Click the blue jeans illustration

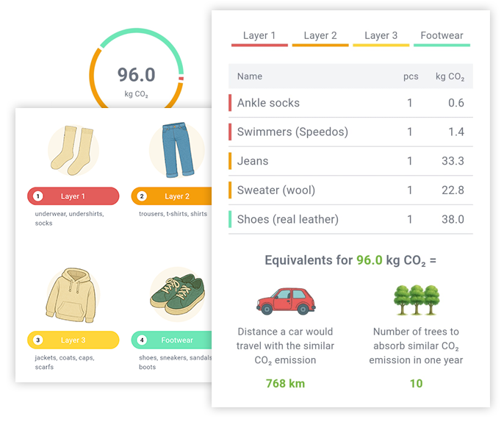[176, 150]
